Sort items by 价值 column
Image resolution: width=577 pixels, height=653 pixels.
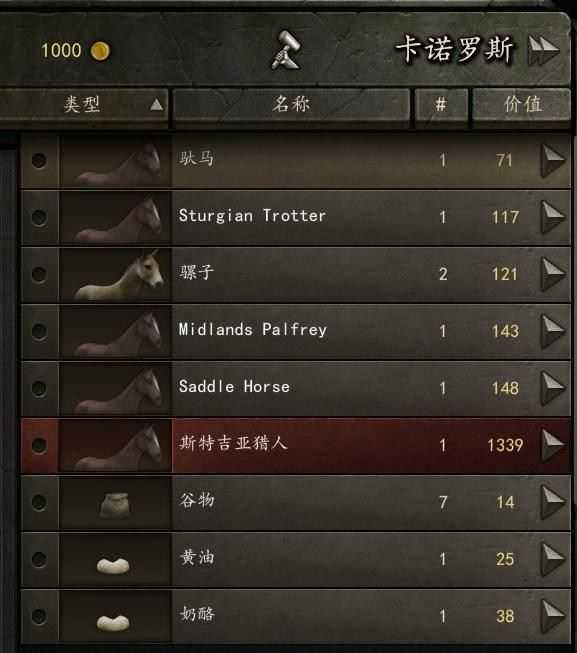click(522, 105)
